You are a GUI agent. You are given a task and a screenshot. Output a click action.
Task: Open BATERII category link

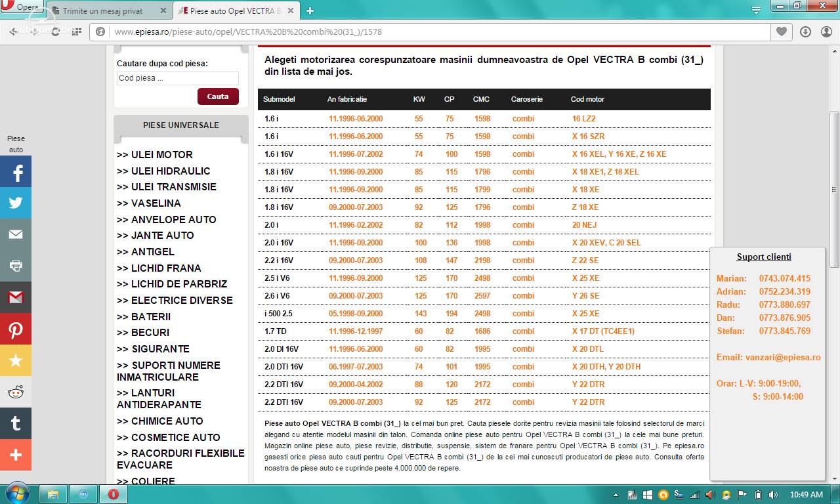click(x=144, y=317)
